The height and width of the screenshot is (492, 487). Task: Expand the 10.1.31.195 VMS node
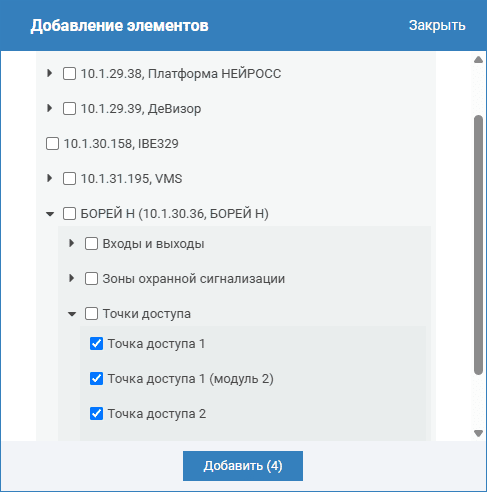pyautogui.click(x=50, y=178)
